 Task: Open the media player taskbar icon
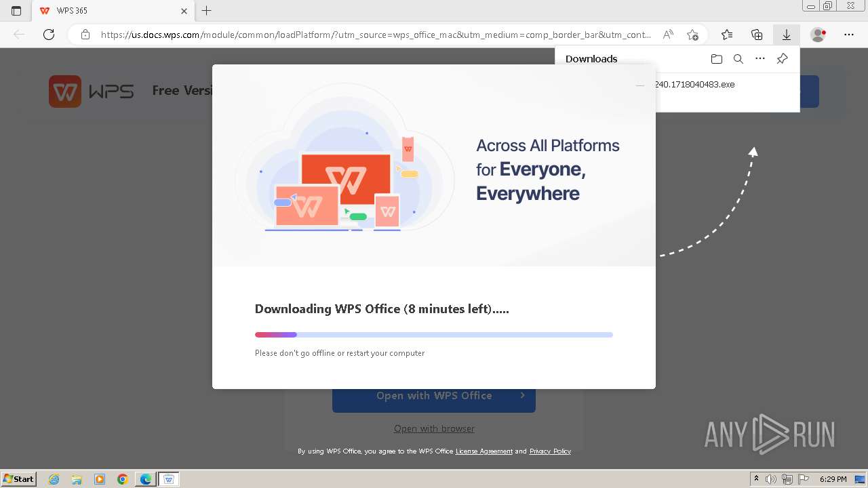coord(100,479)
